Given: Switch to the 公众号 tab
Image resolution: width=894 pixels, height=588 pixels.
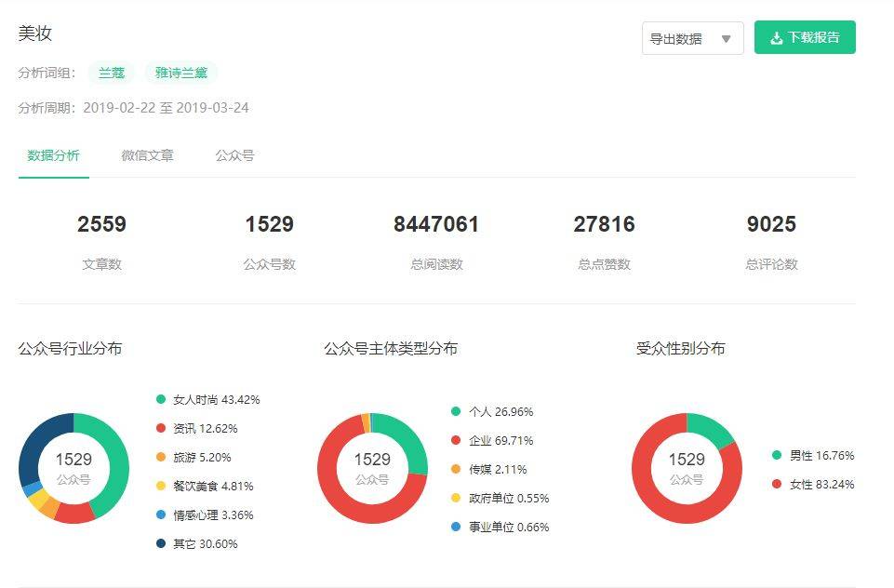Looking at the screenshot, I should [x=234, y=155].
